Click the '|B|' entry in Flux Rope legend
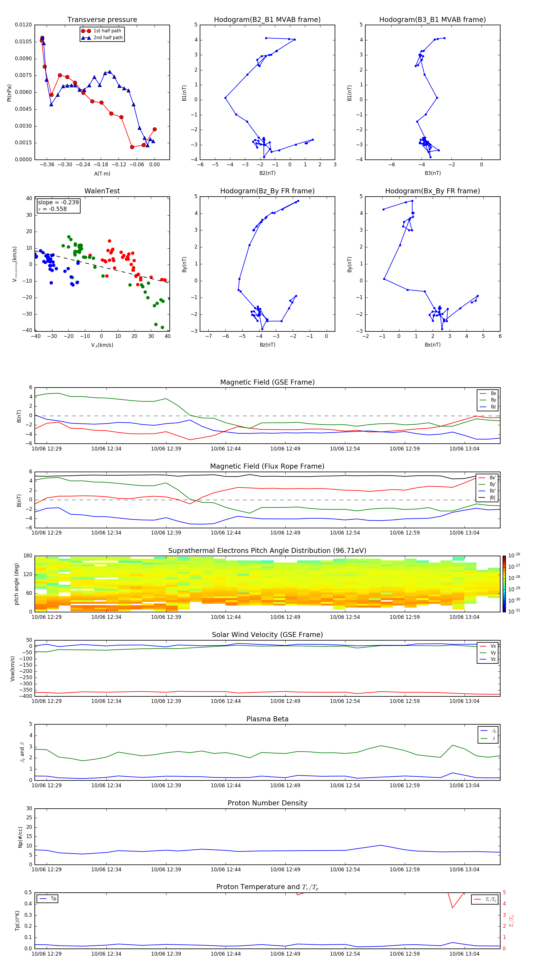Image resolution: width=535 pixels, height=980 pixels. click(488, 498)
